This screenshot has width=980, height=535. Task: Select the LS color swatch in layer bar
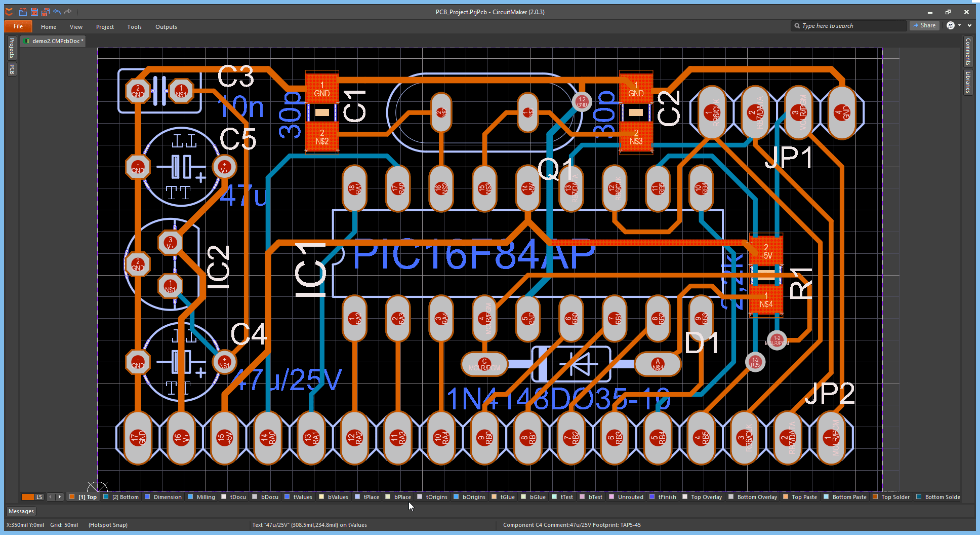pyautogui.click(x=28, y=497)
